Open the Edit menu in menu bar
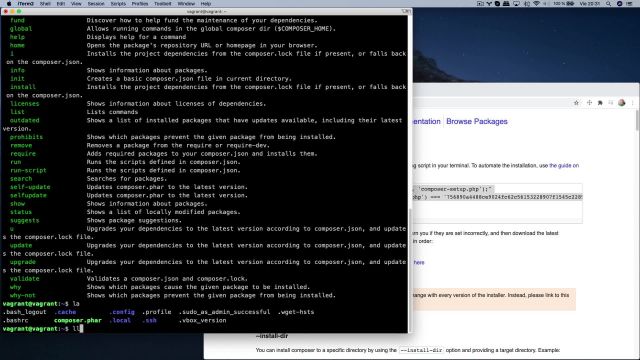The image size is (640, 360). tap(61, 4)
